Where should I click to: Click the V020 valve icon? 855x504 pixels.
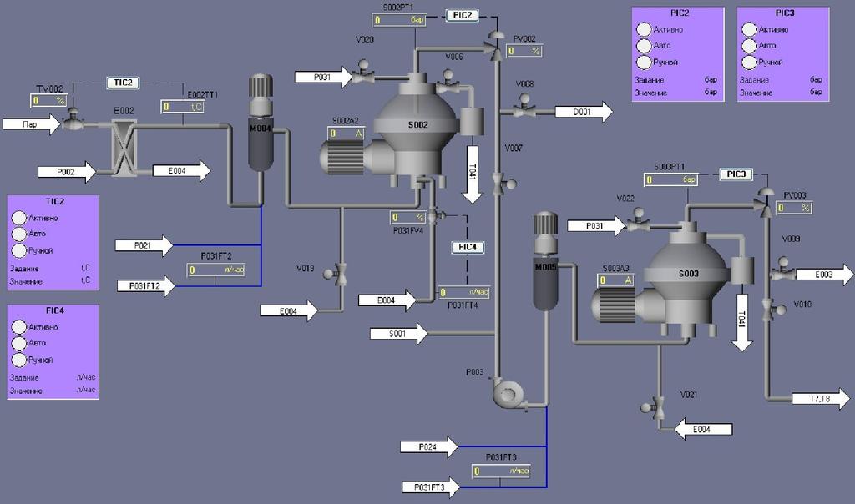362,72
